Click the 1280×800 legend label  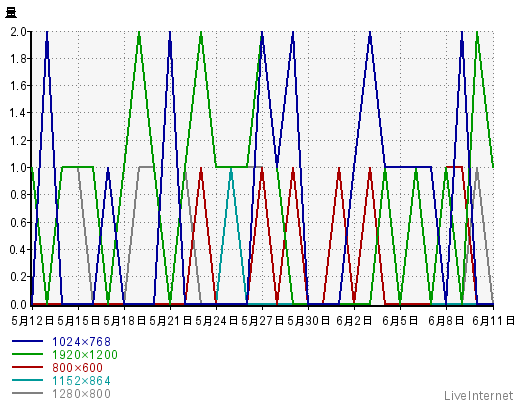[x=81, y=394]
